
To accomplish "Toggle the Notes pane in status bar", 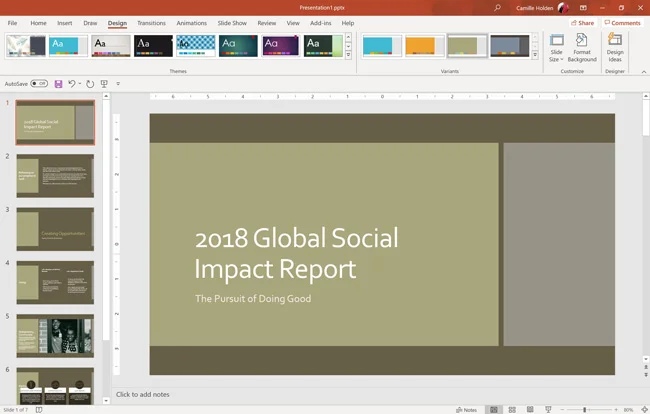I will (466, 410).
